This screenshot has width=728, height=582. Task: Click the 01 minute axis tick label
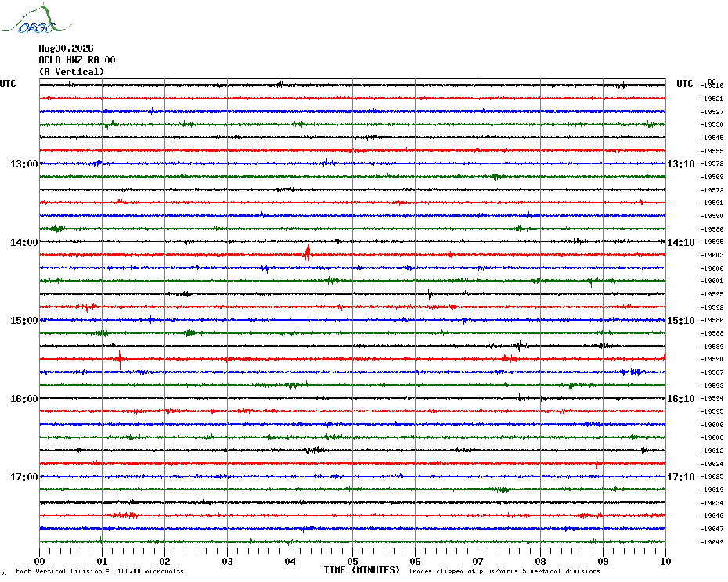click(x=102, y=561)
